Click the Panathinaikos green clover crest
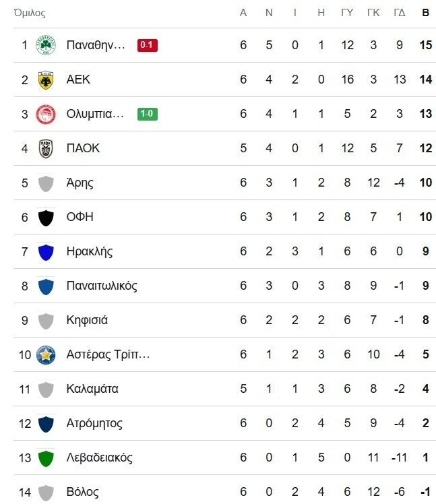436x504 pixels. pyautogui.click(x=46, y=45)
